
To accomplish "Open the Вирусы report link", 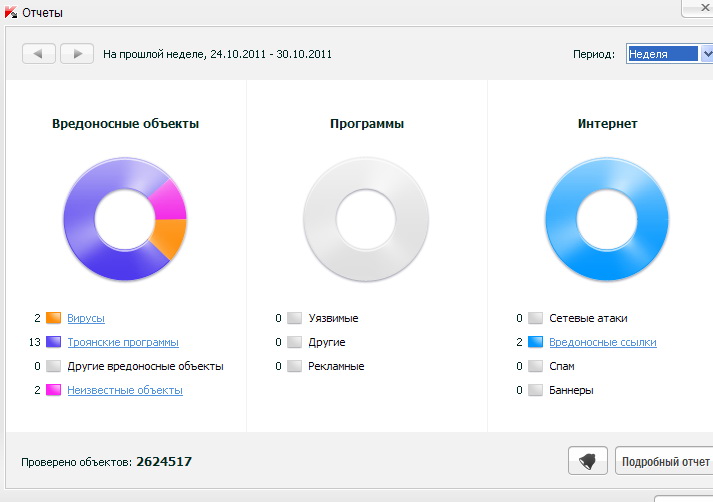I will pyautogui.click(x=86, y=318).
